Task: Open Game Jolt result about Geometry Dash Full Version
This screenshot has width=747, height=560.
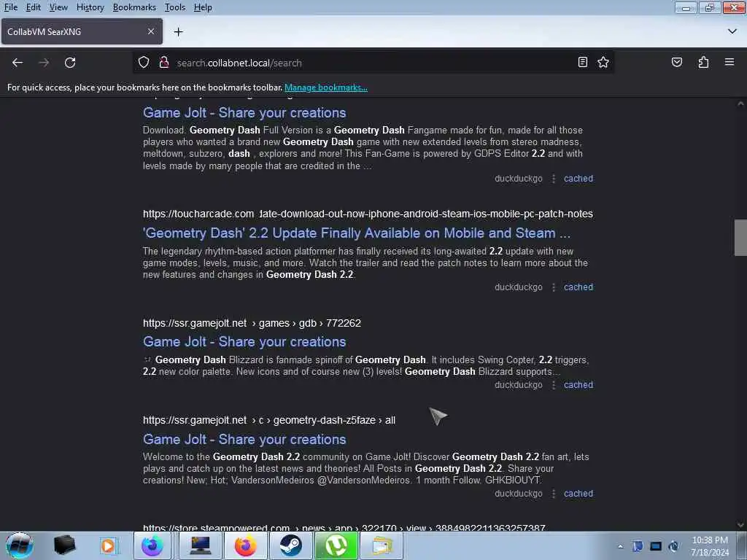Action: [x=244, y=113]
